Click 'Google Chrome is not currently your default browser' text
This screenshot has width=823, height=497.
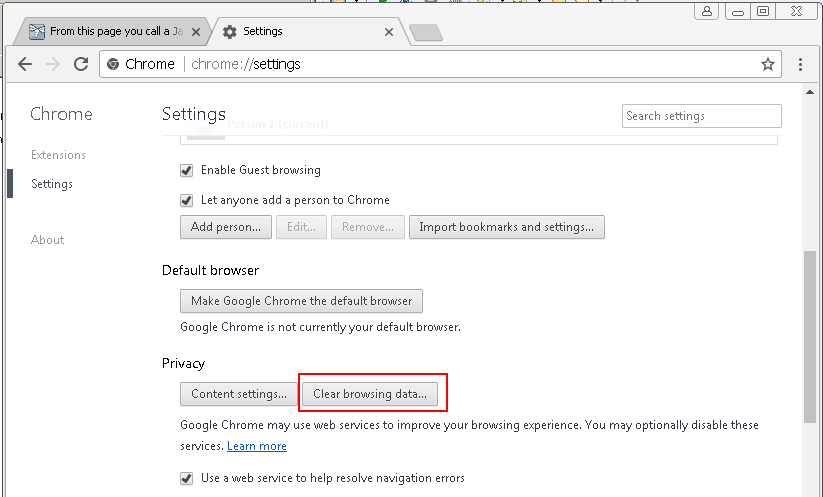[x=320, y=327]
